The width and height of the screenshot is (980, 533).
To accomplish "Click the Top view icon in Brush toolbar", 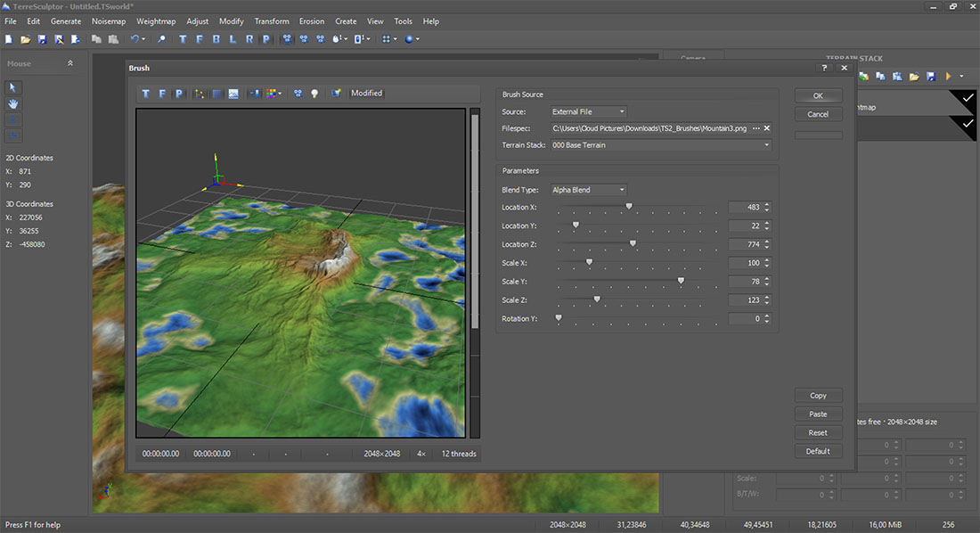I will tap(147, 94).
